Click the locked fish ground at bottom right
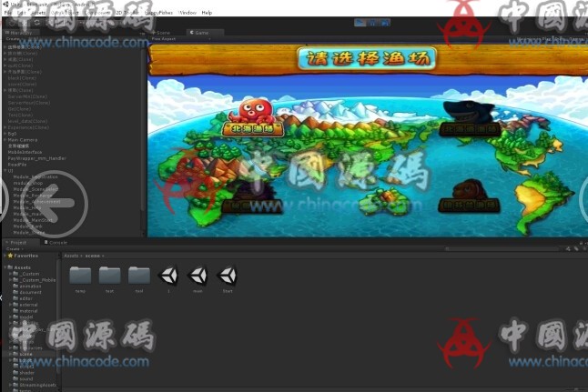 pyautogui.click(x=470, y=196)
